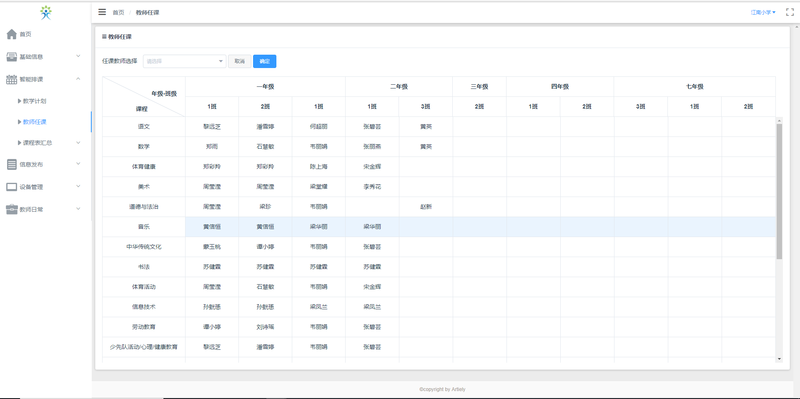Screen dimensions: 800x399
Task: Click the fullscreen icon at top right
Action: tap(790, 12)
